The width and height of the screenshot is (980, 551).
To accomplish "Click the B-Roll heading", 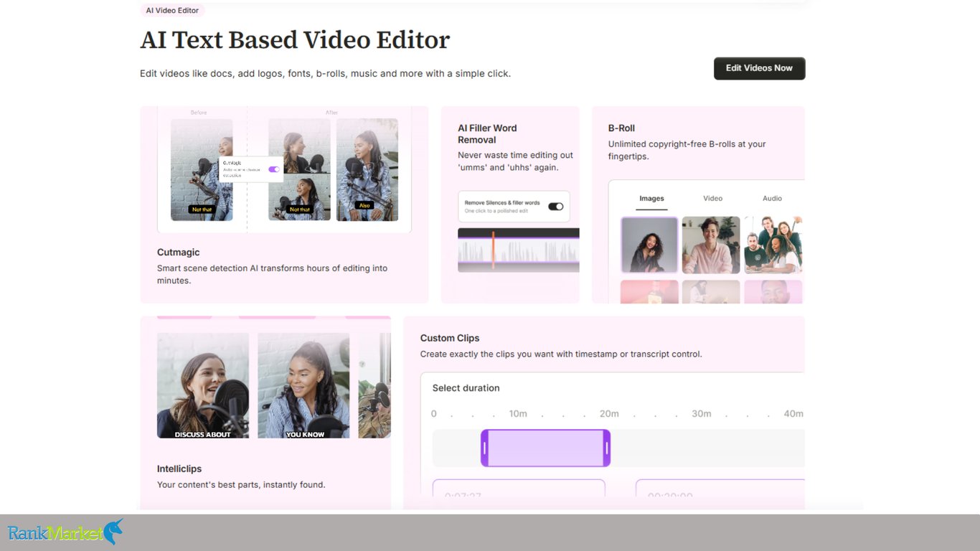I will pos(621,128).
